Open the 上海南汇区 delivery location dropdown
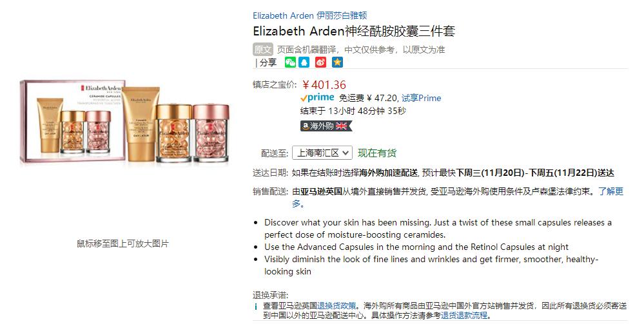 coord(322,153)
